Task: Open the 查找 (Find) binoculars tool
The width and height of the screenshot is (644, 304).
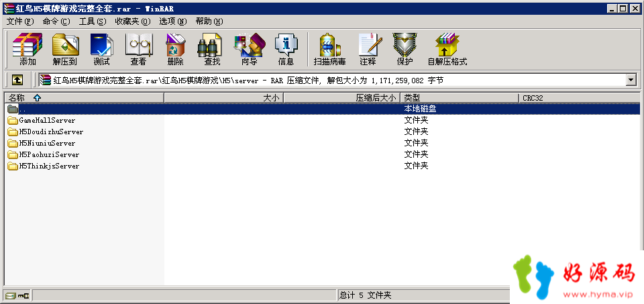Action: tap(209, 49)
